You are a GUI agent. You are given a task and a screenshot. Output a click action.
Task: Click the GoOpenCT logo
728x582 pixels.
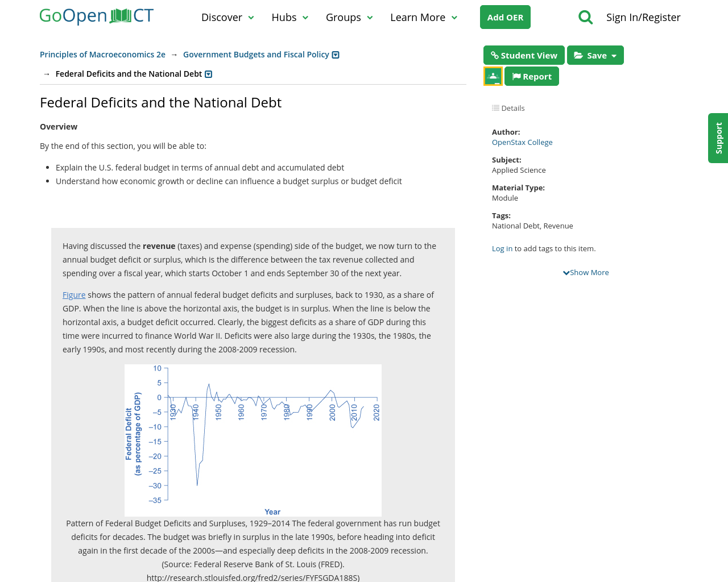pos(97,16)
